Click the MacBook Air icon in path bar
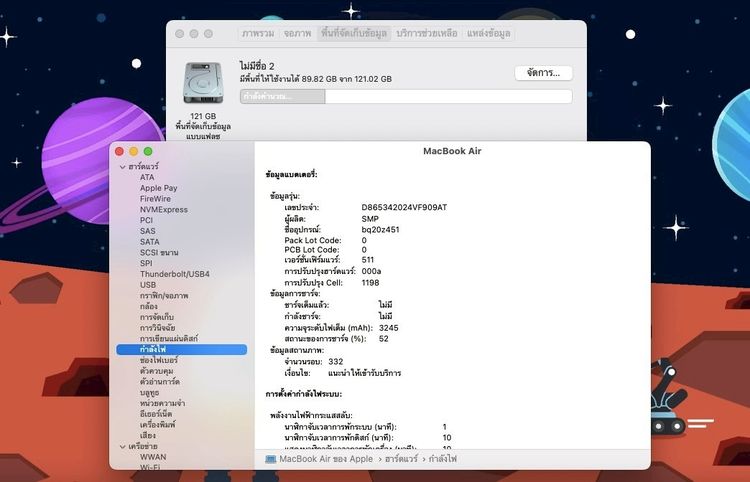 (271, 459)
